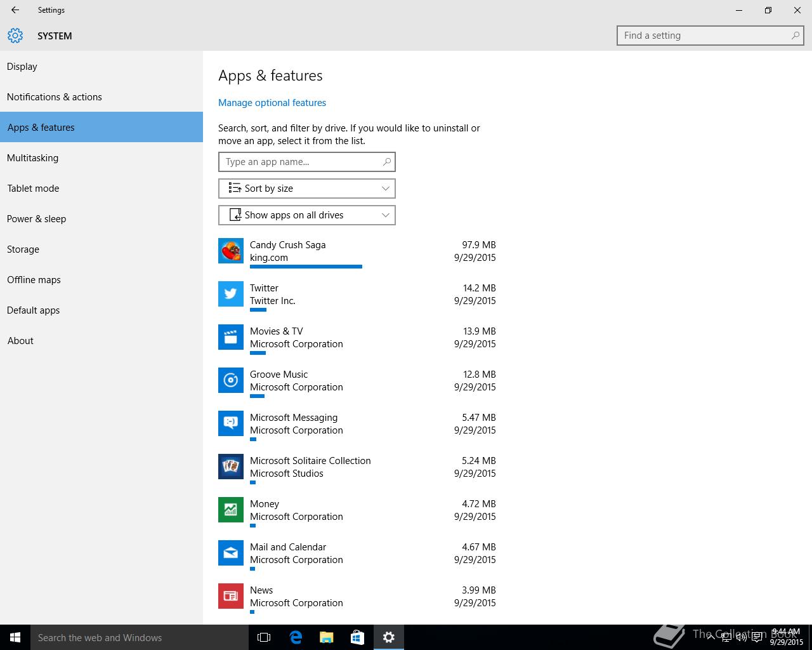Image resolution: width=812 pixels, height=650 pixels.
Task: Click the Microsoft Messaging chat icon
Action: [231, 424]
